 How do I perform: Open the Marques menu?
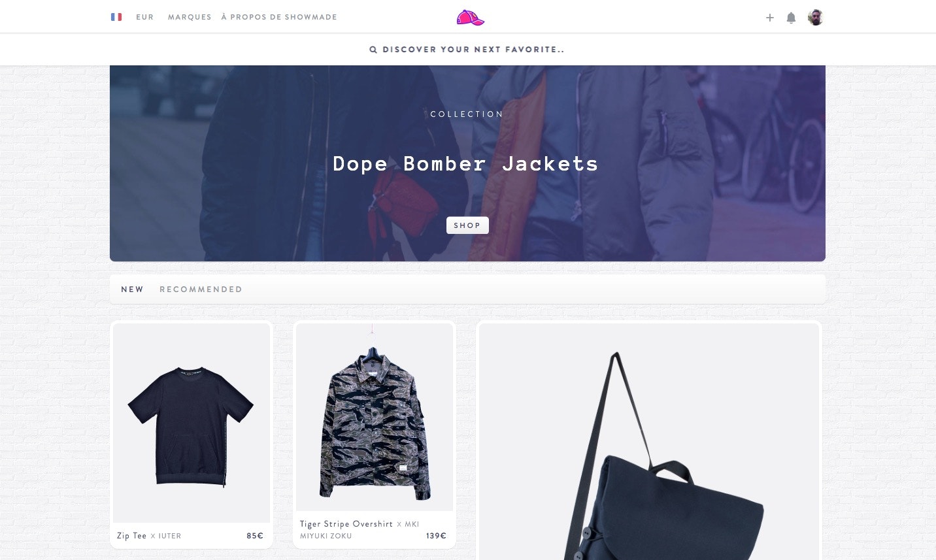[190, 17]
